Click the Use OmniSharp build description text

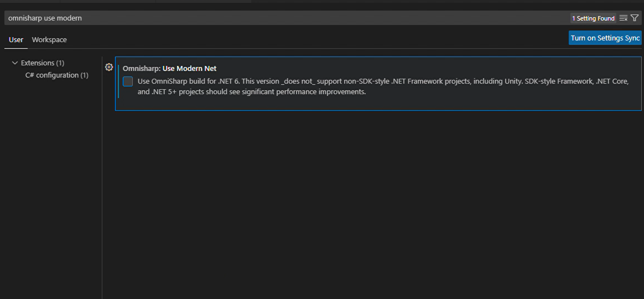tap(383, 87)
